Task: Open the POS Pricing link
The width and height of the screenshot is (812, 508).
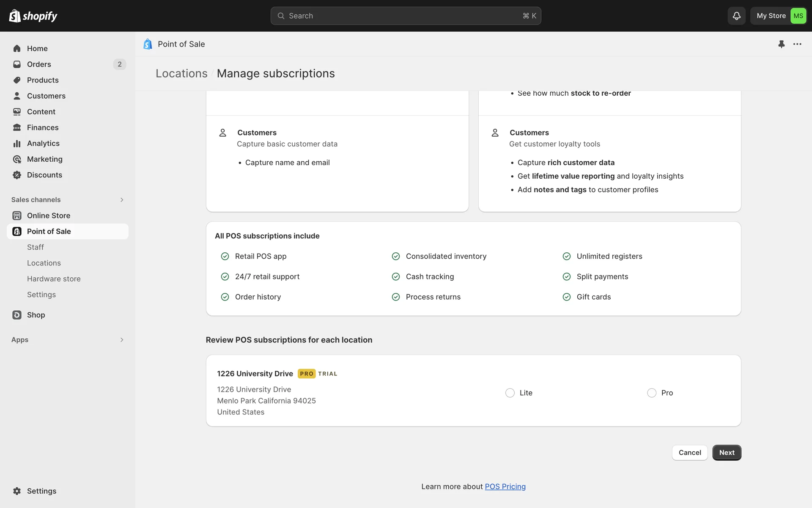Action: click(505, 487)
